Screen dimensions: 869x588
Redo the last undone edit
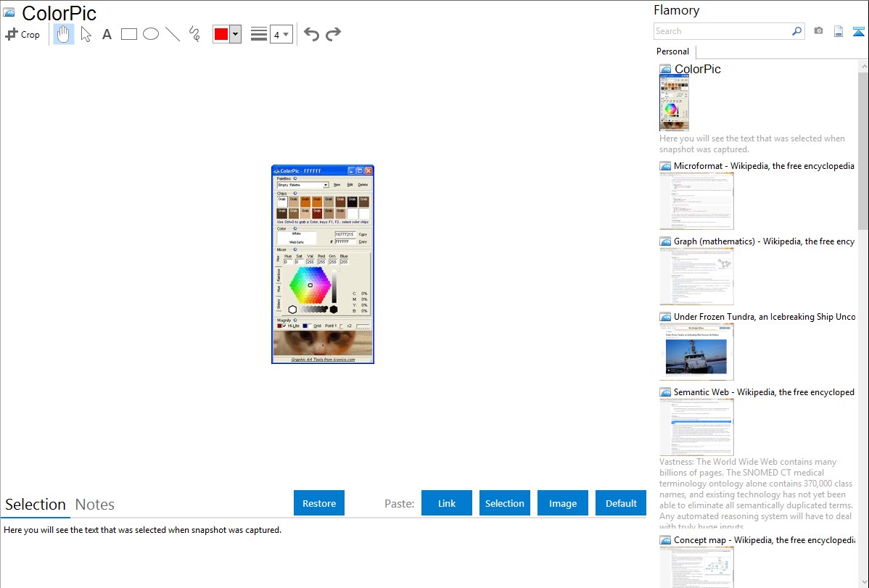(333, 34)
